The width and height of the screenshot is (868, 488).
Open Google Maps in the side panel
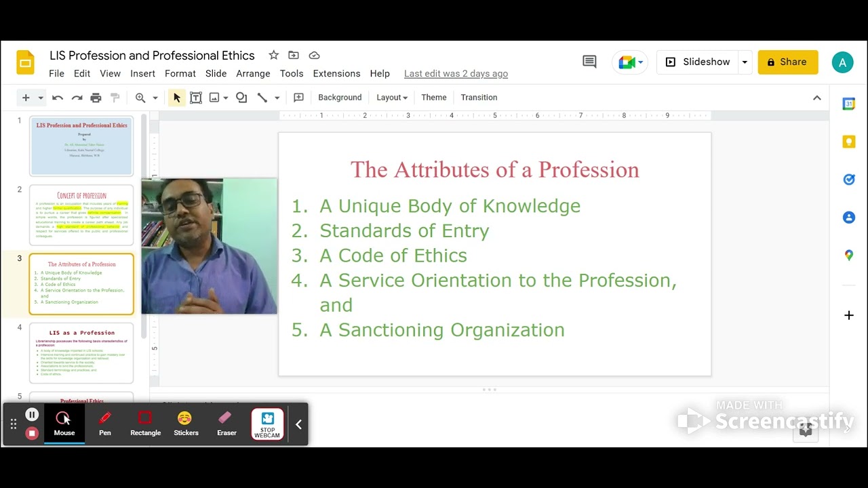(x=849, y=255)
